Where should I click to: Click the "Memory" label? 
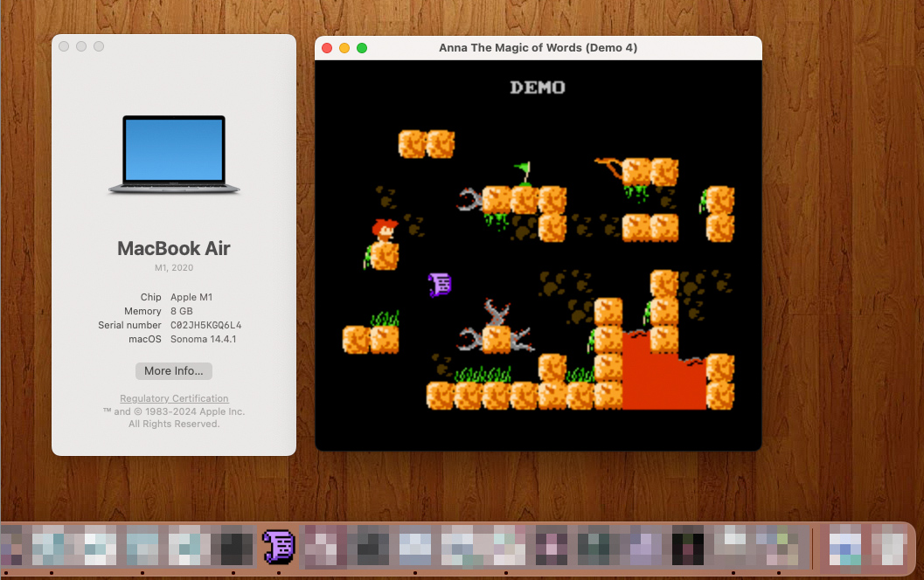tap(142, 311)
